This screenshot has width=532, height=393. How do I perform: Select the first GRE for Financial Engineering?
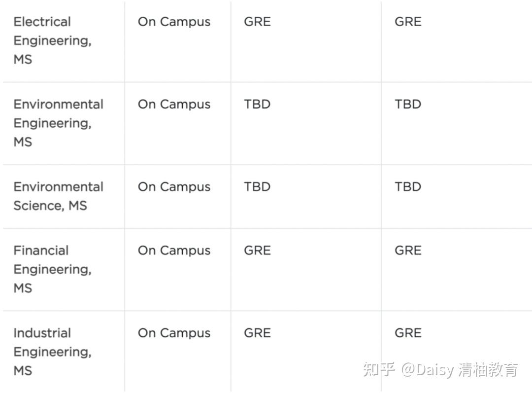click(257, 250)
